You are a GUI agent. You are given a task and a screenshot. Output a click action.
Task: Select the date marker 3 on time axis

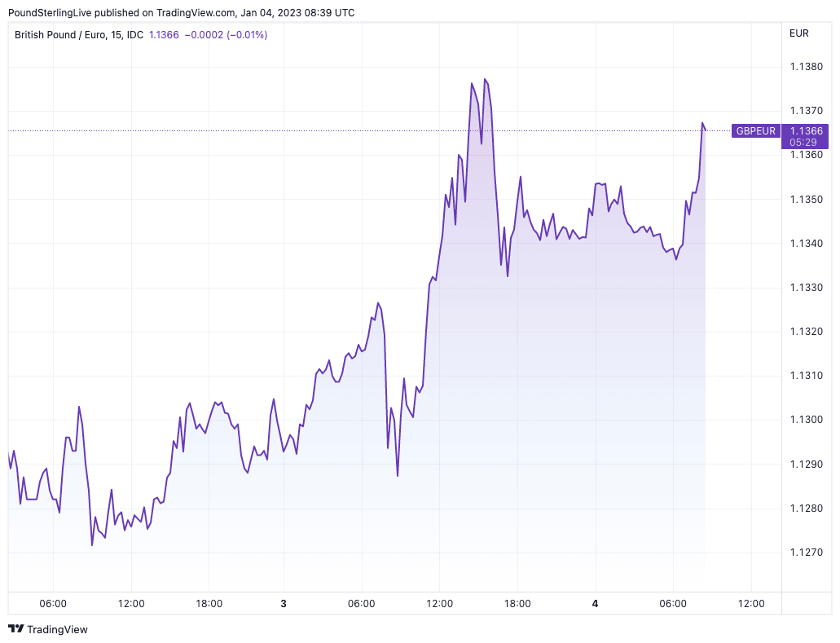[x=284, y=604]
